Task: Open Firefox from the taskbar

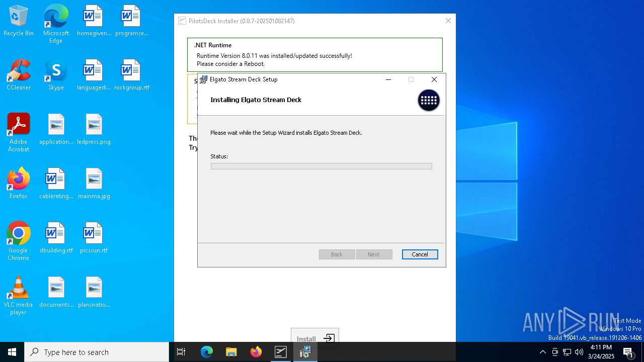Action: tap(256, 352)
